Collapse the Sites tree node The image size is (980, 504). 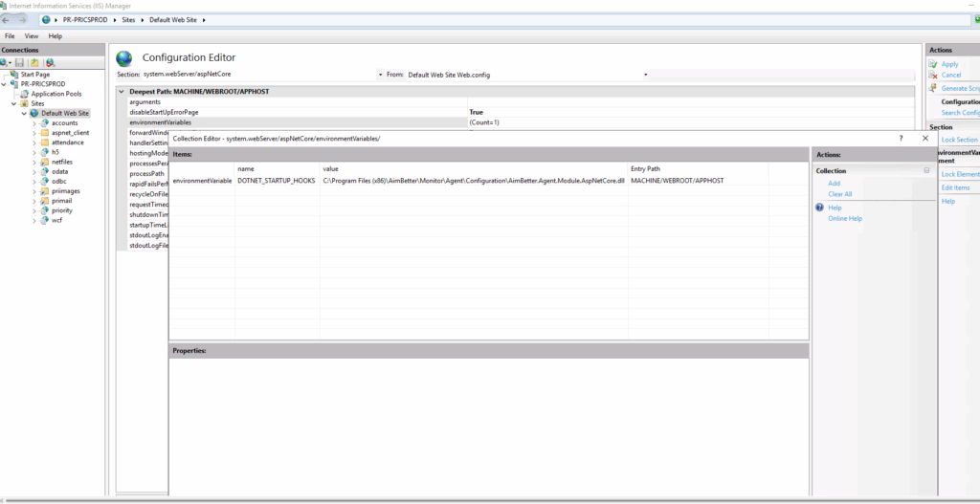click(14, 103)
